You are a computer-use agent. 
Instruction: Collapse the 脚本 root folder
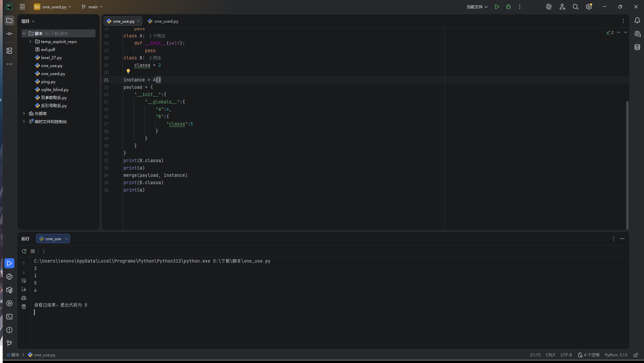[24, 33]
